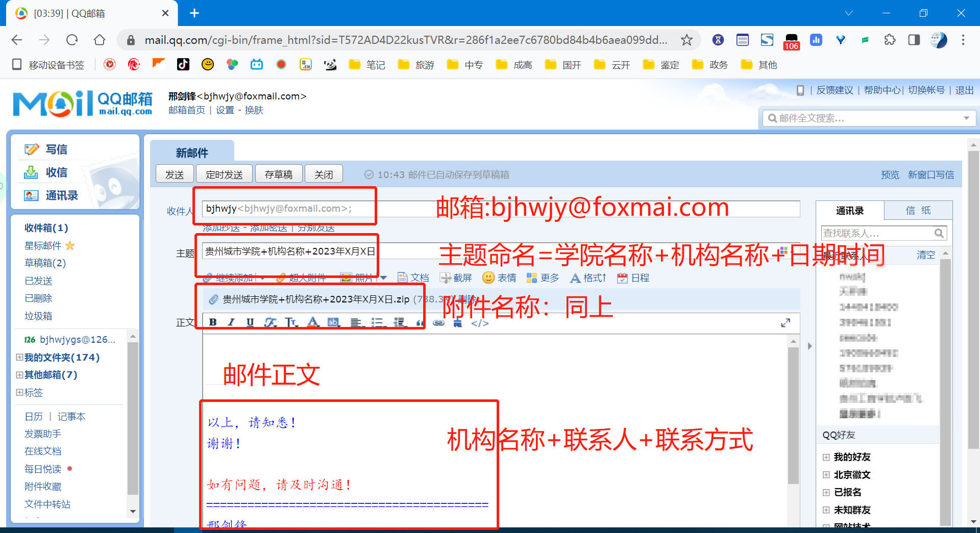Open 设置 settings link
The width and height of the screenshot is (980, 533).
click(x=225, y=110)
